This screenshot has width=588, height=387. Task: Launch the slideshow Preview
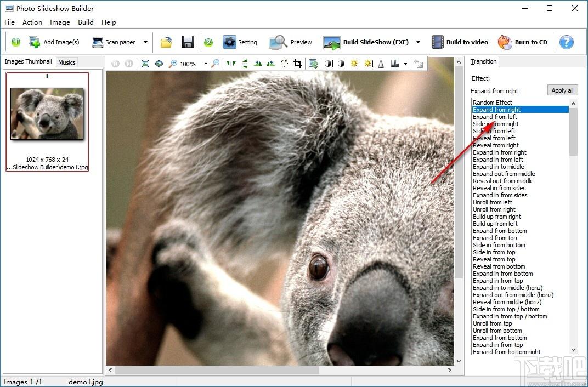[x=290, y=42]
